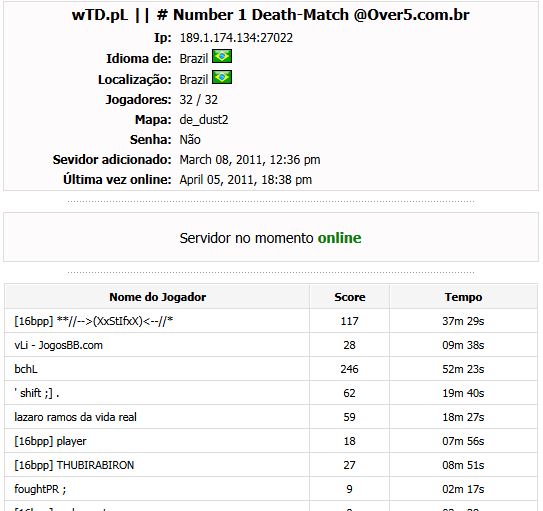Click the server title wTD.pL Number 1 Death-Match
The height and width of the screenshot is (511, 543).
click(270, 15)
